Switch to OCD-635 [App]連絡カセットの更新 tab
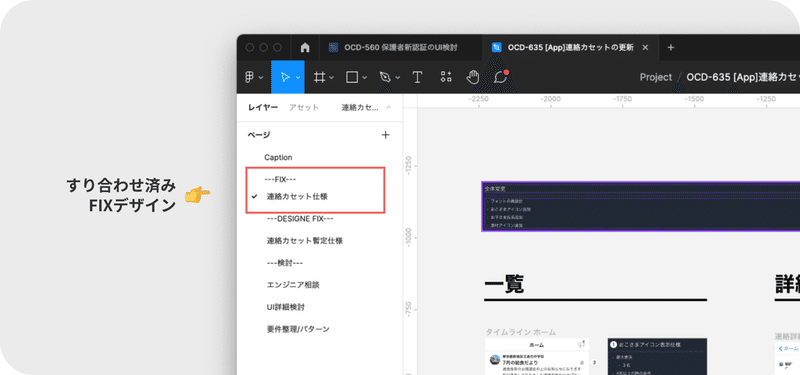This screenshot has width=800, height=375. tap(570, 47)
